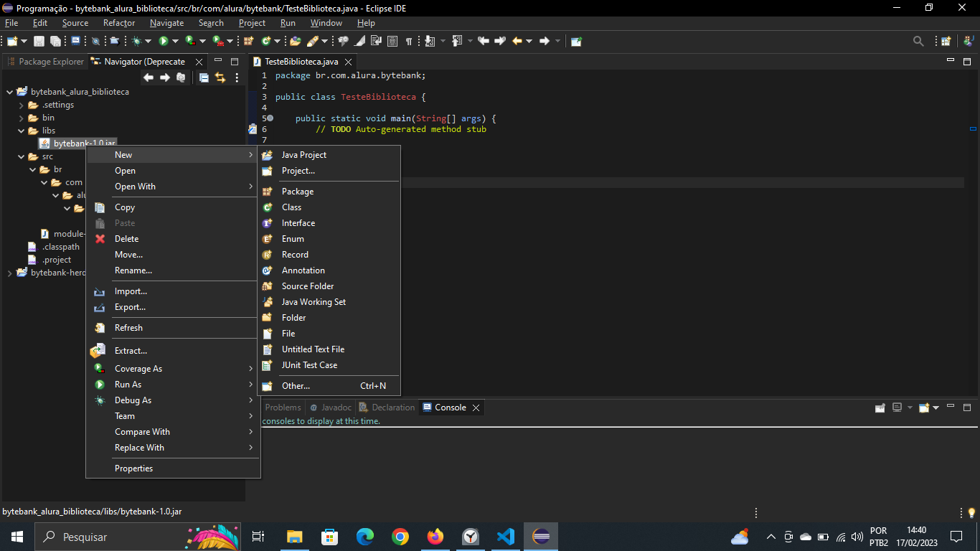Click the Java perspective icon
This screenshot has width=980, height=551.
point(969,41)
